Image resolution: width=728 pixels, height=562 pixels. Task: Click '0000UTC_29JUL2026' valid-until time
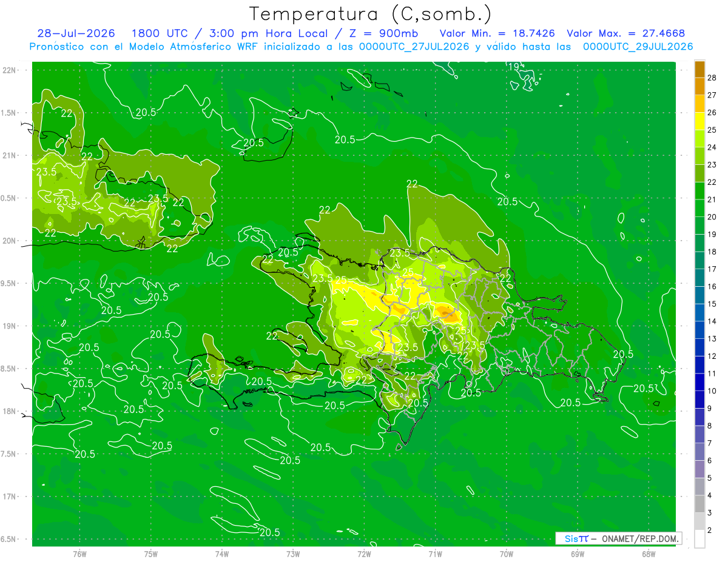638,47
